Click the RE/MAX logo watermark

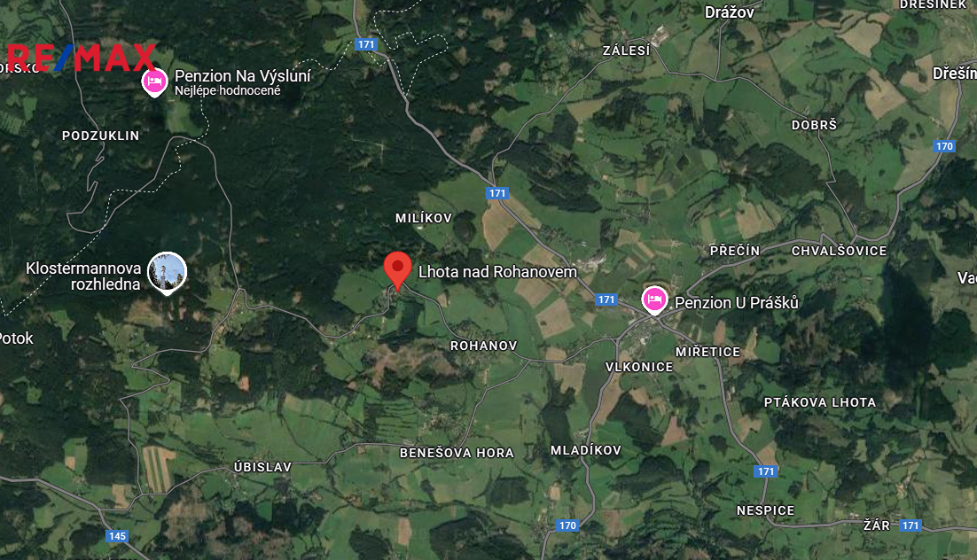pos(81,58)
